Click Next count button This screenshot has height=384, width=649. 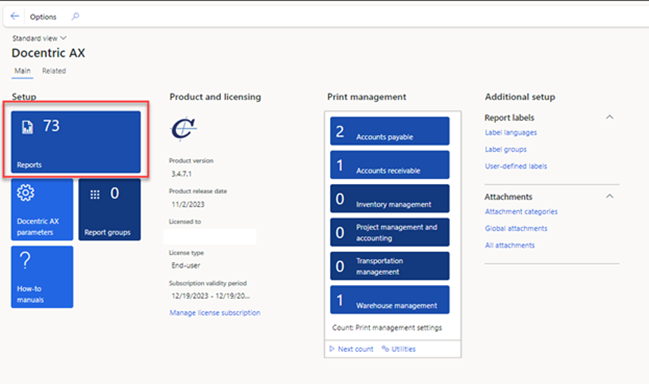351,349
